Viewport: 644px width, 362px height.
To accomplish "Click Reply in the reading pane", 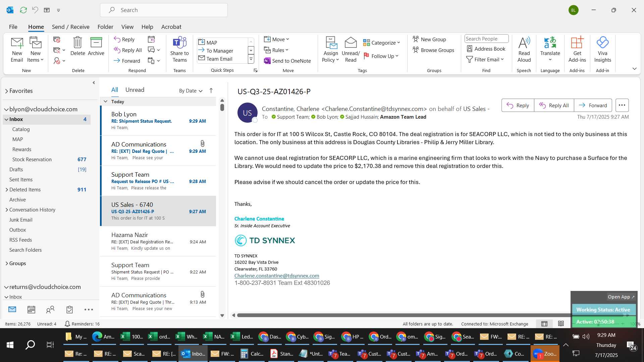I will [x=518, y=105].
